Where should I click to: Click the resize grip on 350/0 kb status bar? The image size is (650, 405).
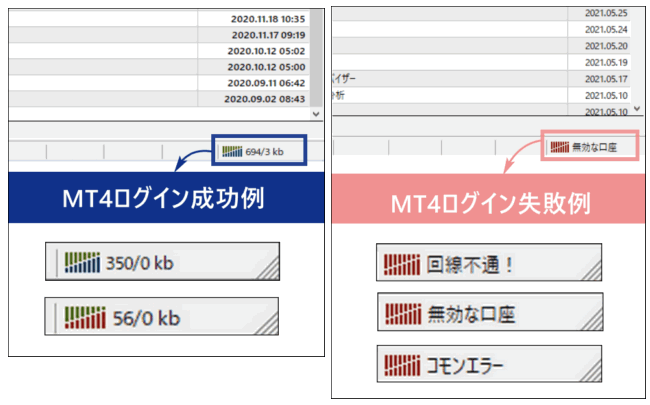click(268, 268)
